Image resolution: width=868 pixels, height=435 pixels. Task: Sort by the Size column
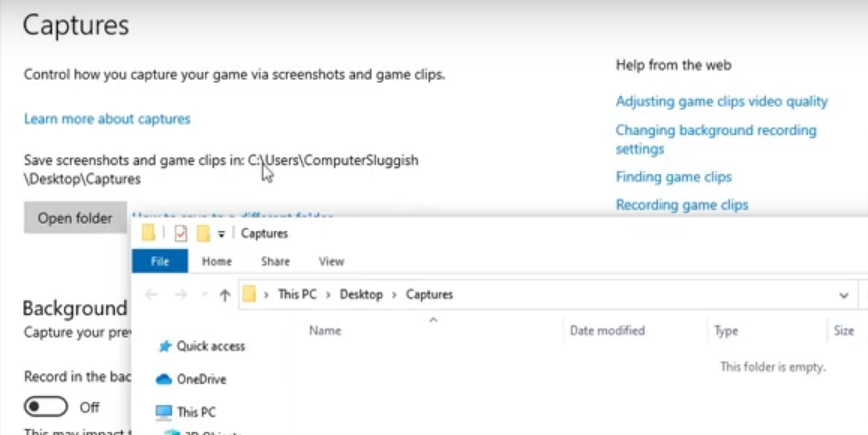click(x=844, y=330)
